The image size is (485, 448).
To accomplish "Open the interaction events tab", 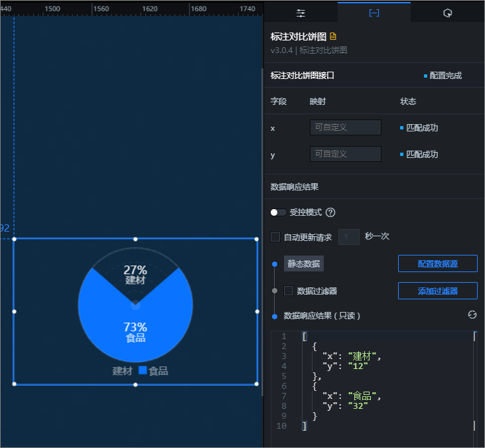I will [448, 13].
